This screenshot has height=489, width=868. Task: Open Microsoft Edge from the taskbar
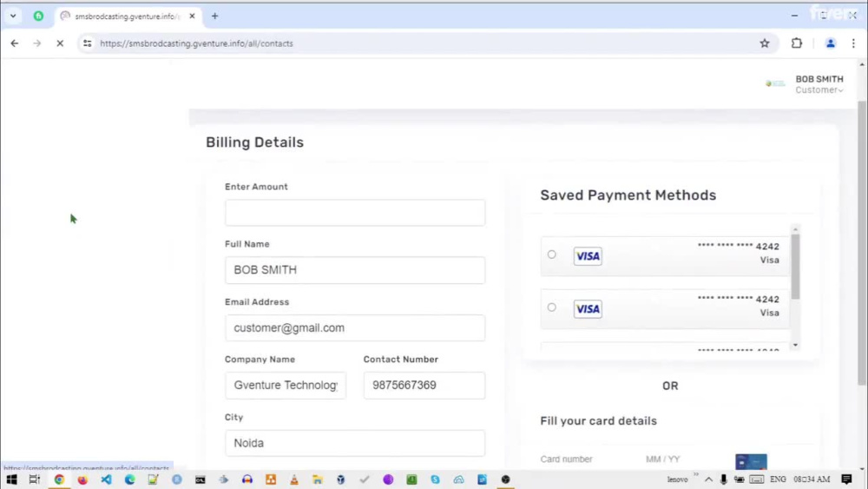pyautogui.click(x=129, y=479)
